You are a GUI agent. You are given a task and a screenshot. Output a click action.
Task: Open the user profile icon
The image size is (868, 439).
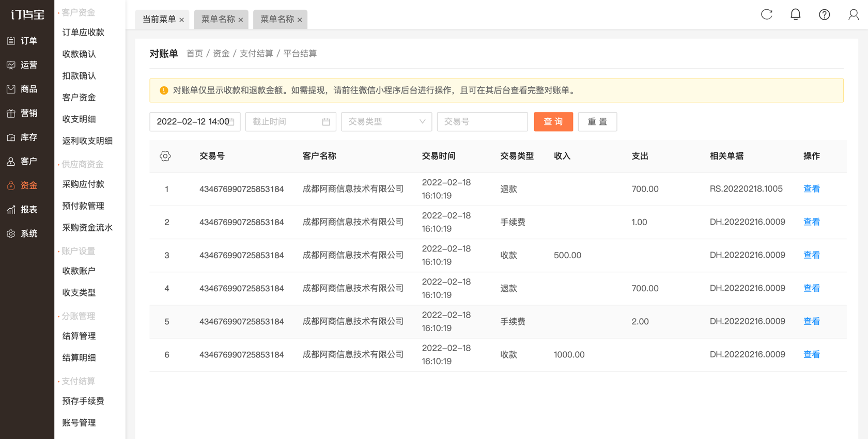[854, 14]
